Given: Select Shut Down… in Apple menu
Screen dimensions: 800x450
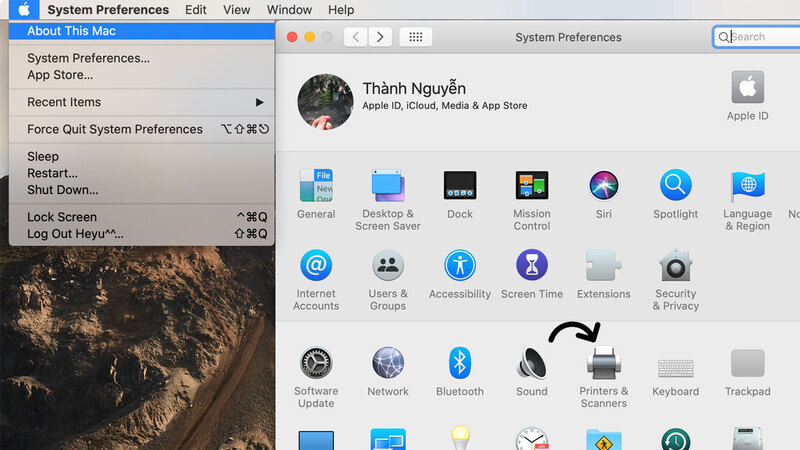Looking at the screenshot, I should (x=141, y=190).
